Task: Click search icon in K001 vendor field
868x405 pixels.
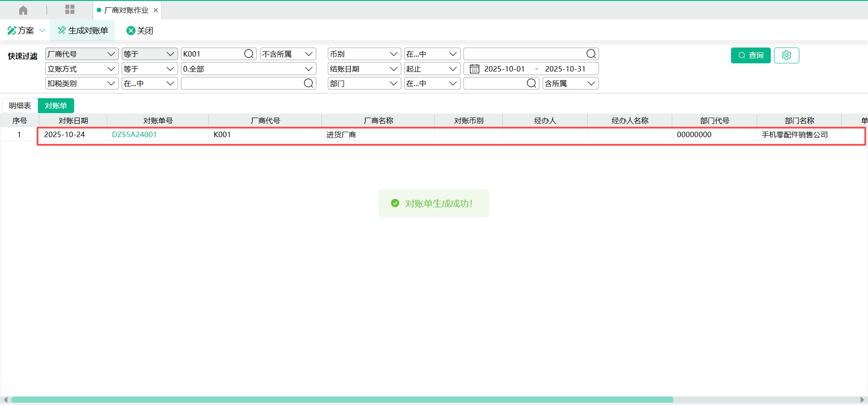Action: tap(249, 54)
